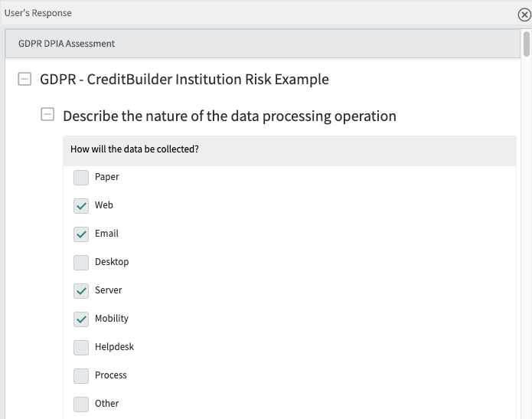Click the vertical scrollbar thumb
This screenshot has width=532, height=419.
click(x=527, y=44)
